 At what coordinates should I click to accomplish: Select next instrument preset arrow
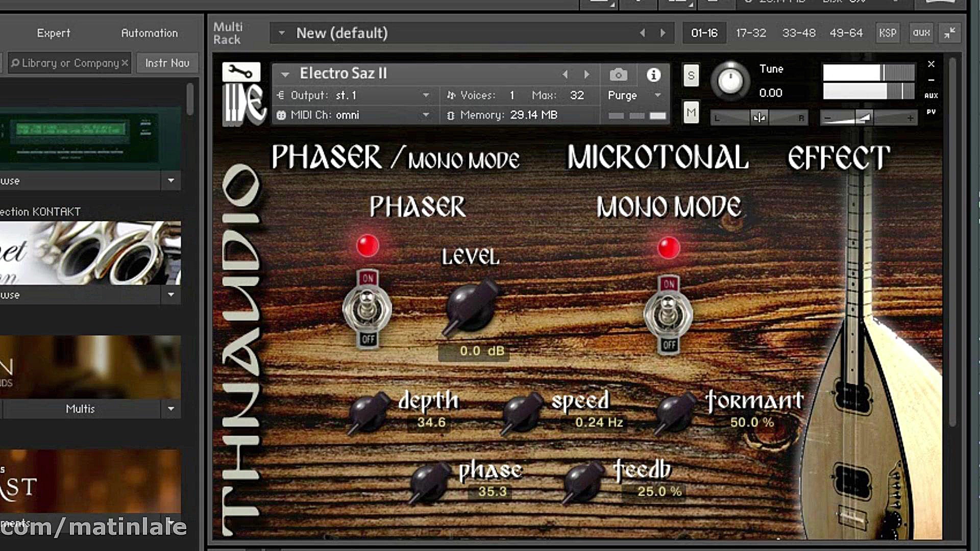click(x=587, y=74)
